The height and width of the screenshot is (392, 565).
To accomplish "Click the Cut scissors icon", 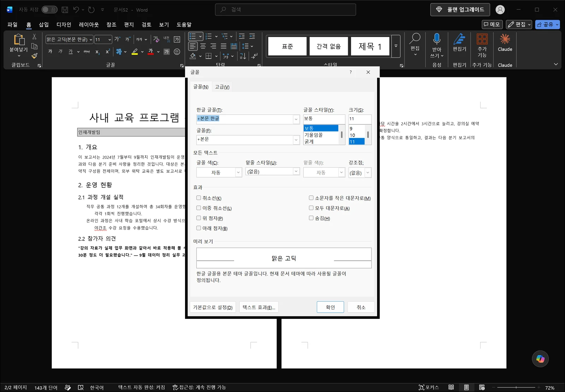I will (34, 37).
